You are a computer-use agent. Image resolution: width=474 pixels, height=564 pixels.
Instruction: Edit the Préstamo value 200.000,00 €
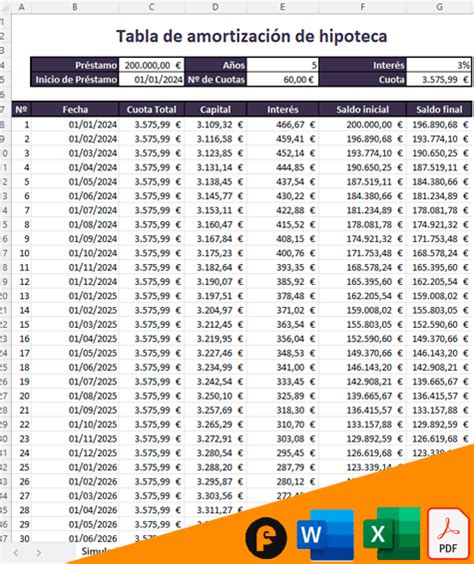point(151,65)
